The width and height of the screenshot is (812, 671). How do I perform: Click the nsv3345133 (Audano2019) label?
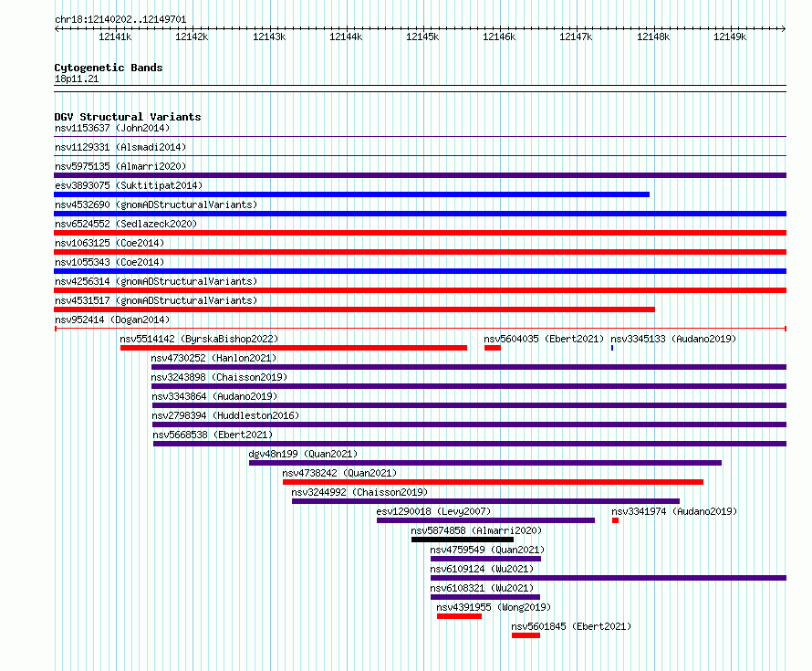point(673,339)
